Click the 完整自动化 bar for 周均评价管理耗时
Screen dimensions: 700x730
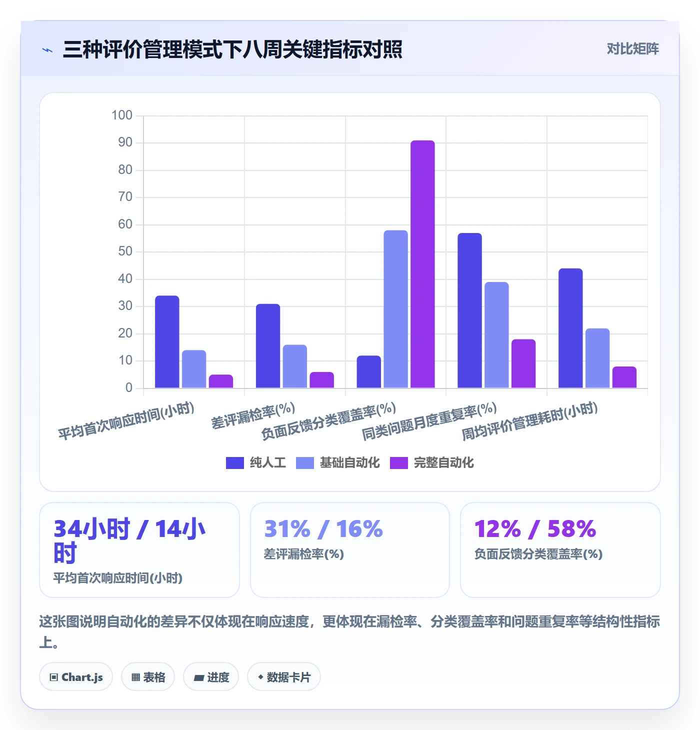[x=625, y=377]
